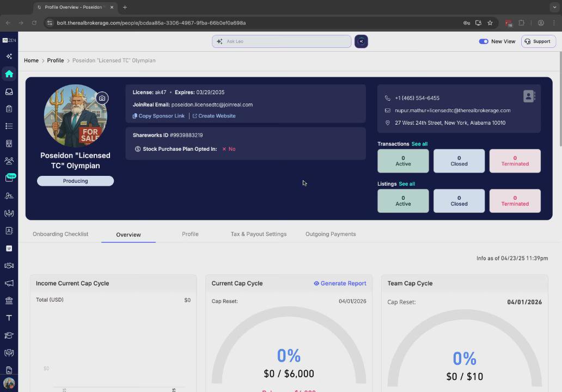
Task: Open the document file icon in the sidebar
Action: click(x=9, y=370)
